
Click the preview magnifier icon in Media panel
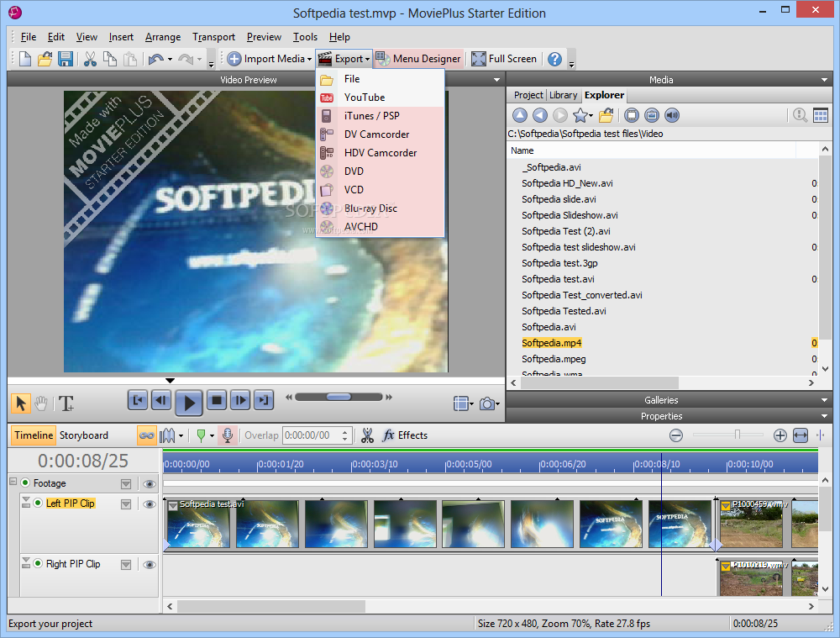pos(801,115)
